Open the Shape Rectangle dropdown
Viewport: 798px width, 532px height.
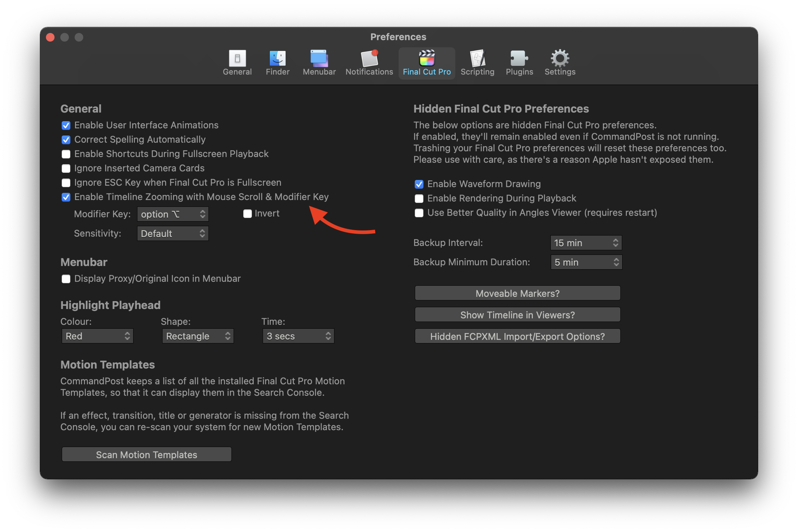pyautogui.click(x=198, y=336)
